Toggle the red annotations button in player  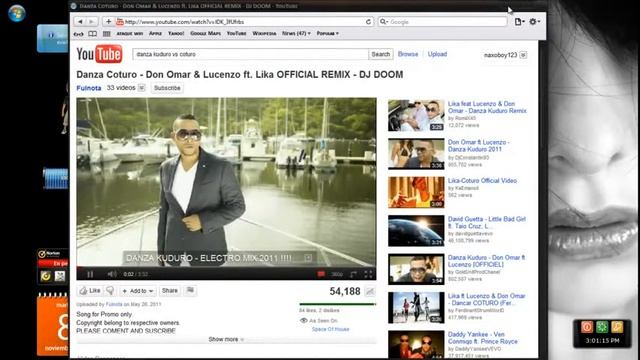pyautogui.click(x=321, y=274)
